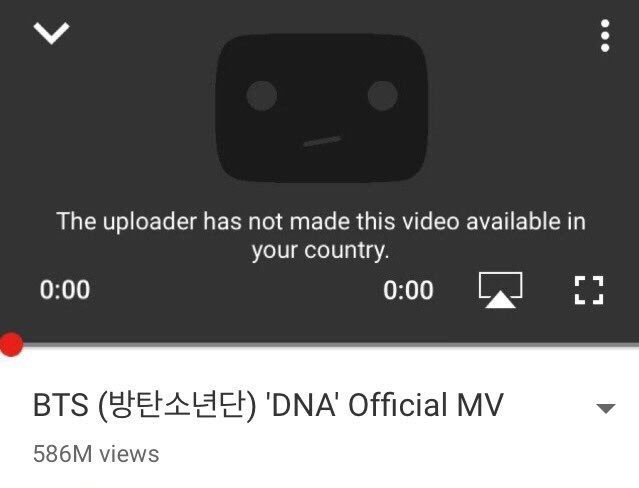Minimize the player with the down chevron
639x488 pixels.
[51, 33]
